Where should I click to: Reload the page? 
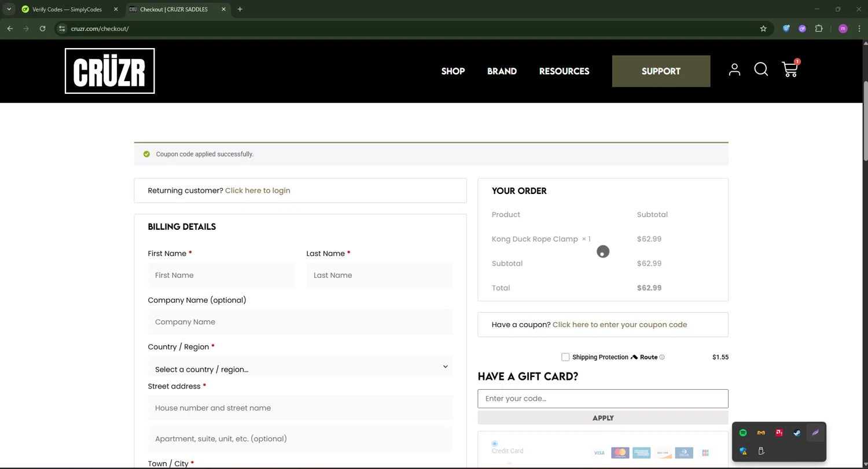[42, 28]
